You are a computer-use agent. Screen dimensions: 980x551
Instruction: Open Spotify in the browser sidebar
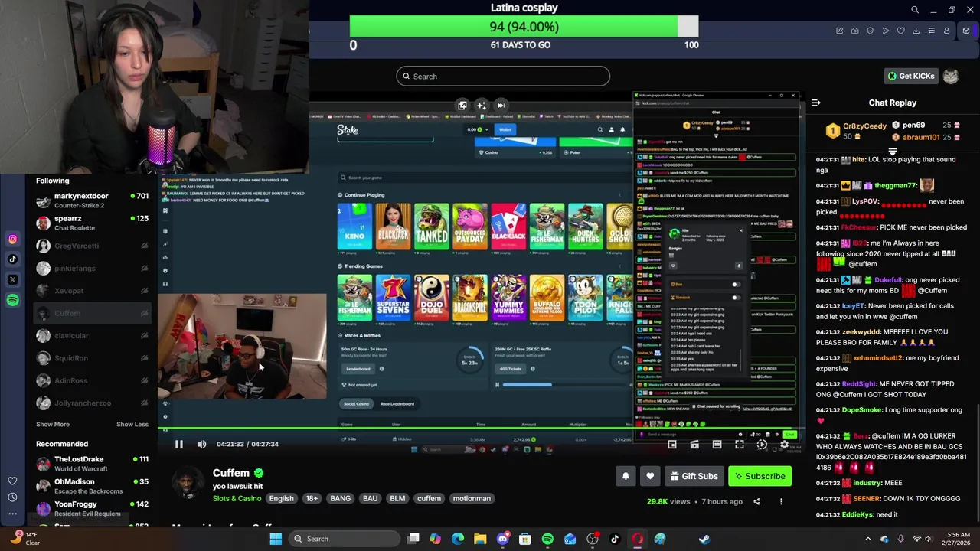coord(12,300)
